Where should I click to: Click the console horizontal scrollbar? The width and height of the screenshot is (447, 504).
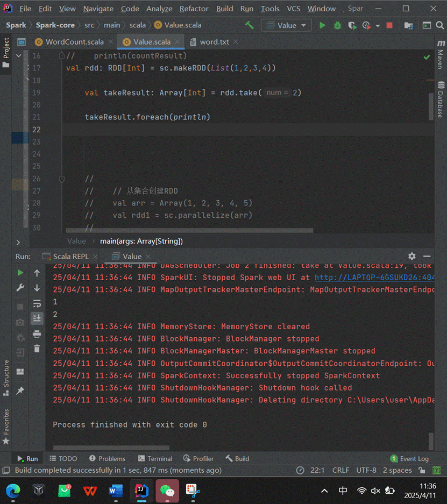tap(111, 448)
